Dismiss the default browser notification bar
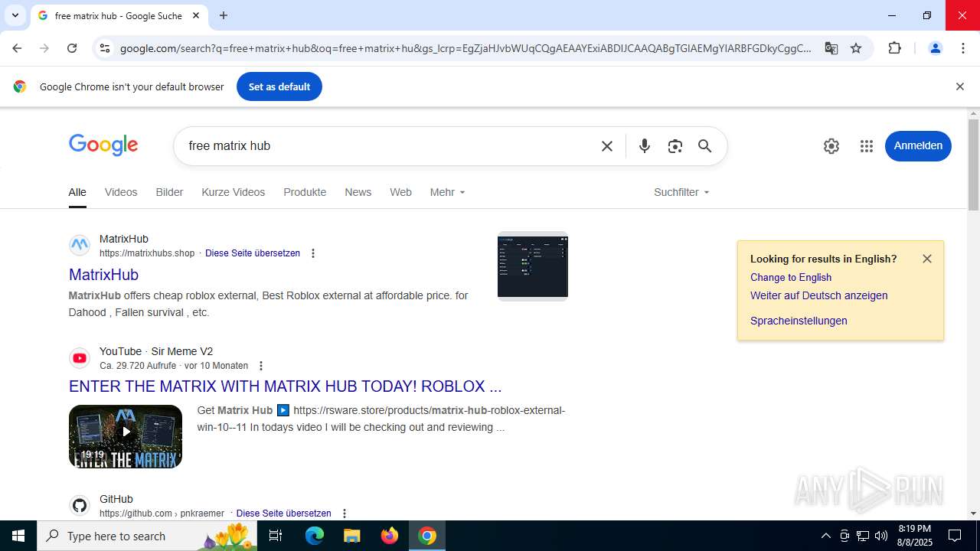Viewport: 980px width, 551px height. coord(959,86)
